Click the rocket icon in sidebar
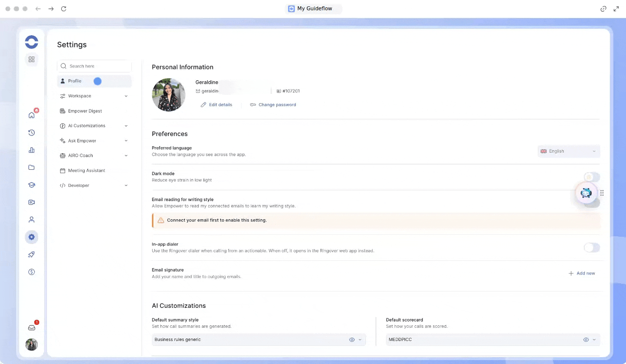The width and height of the screenshot is (626, 364). (x=31, y=254)
